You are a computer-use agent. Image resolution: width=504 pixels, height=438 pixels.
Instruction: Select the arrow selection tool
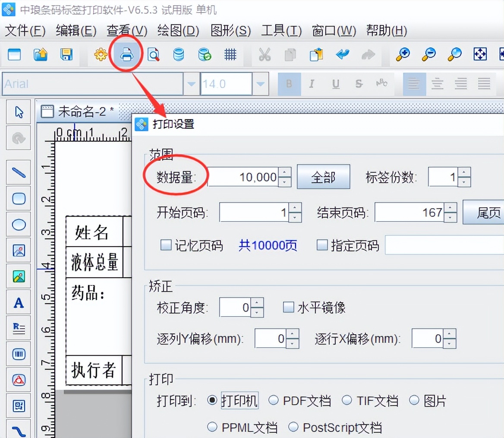(18, 111)
